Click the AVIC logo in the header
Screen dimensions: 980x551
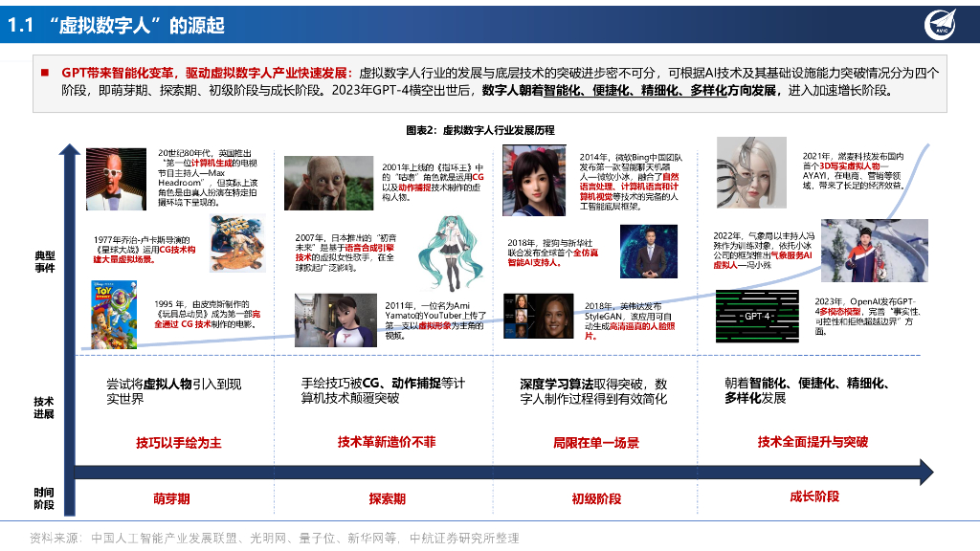(940, 25)
